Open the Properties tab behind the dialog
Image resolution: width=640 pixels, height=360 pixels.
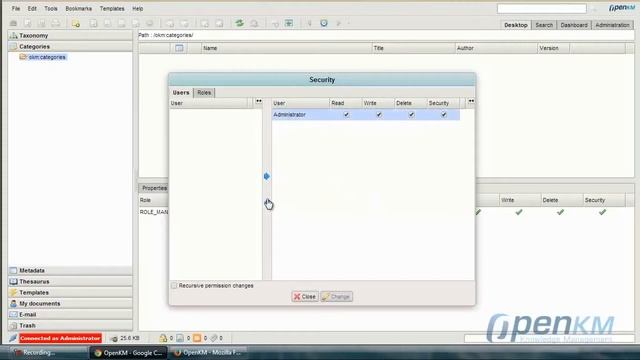(x=154, y=188)
